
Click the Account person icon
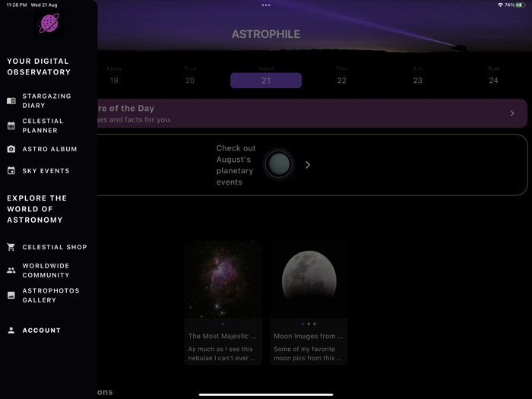tap(11, 330)
